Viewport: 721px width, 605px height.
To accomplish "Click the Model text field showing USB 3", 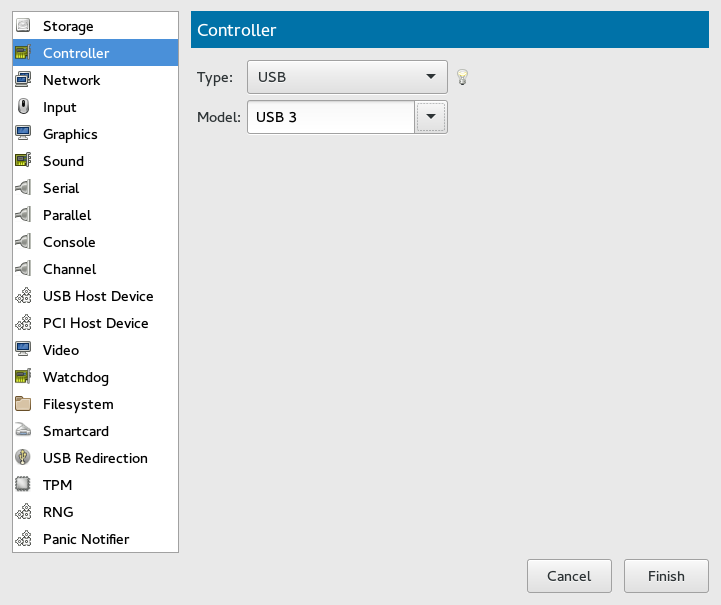I will click(x=330, y=117).
